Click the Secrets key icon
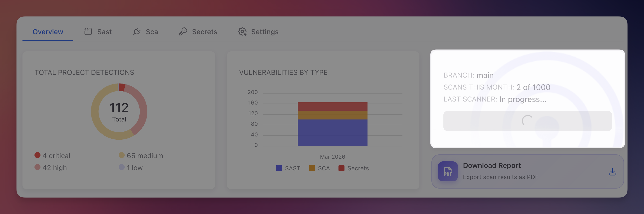 tap(183, 31)
